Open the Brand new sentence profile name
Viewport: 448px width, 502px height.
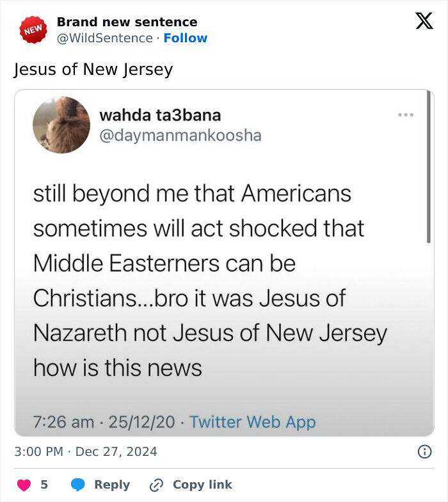click(x=127, y=22)
